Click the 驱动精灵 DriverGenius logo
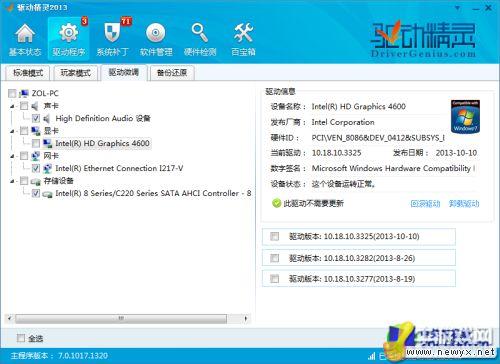The width and height of the screenshot is (500, 364). [424, 39]
